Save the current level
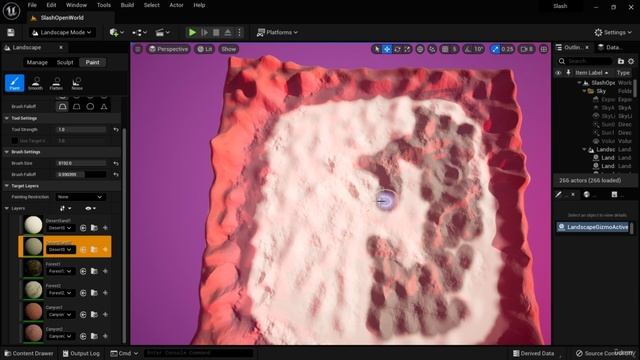 [11, 32]
